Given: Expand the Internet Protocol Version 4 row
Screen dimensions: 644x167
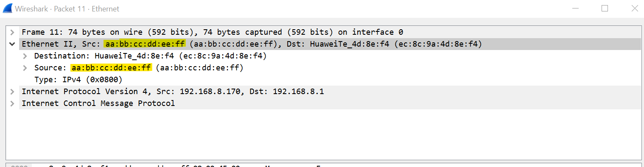Looking at the screenshot, I should 13,92.
